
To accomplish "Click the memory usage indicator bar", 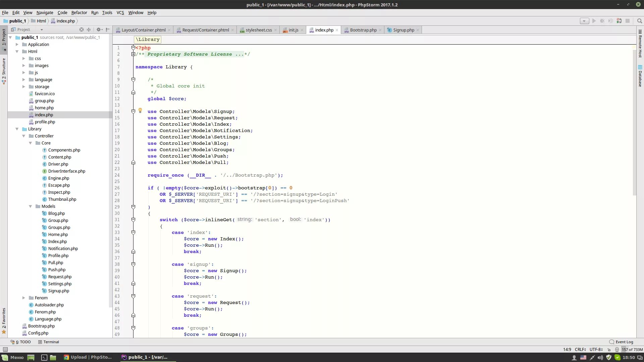I will click(632, 350).
